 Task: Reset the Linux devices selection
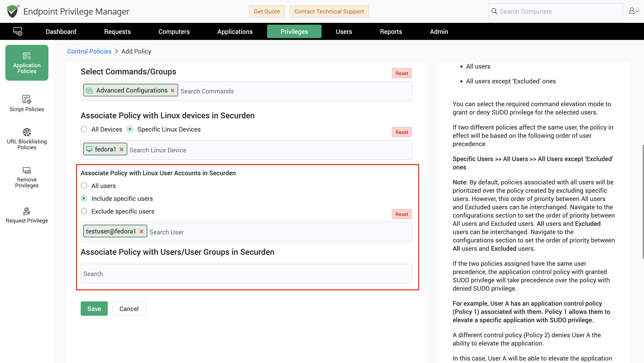[402, 132]
